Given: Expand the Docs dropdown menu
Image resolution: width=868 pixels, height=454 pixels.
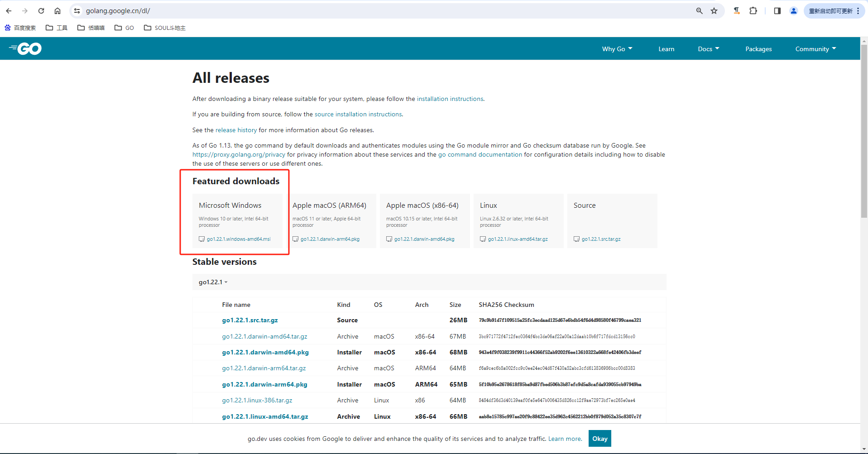Looking at the screenshot, I should (708, 49).
